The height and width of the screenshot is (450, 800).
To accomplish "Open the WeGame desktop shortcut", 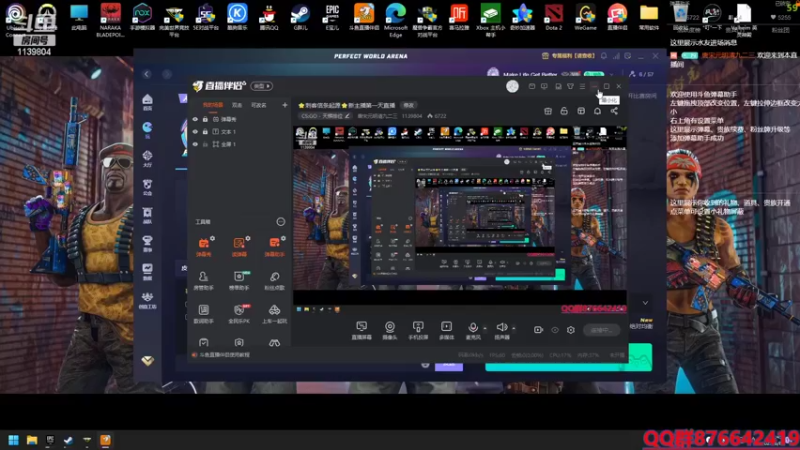I will (x=585, y=17).
